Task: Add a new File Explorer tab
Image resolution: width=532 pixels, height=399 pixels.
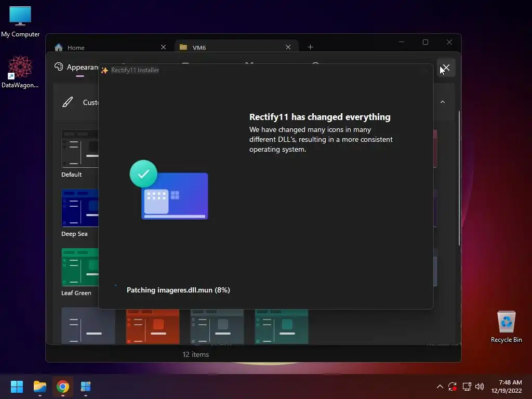Action: click(310, 47)
